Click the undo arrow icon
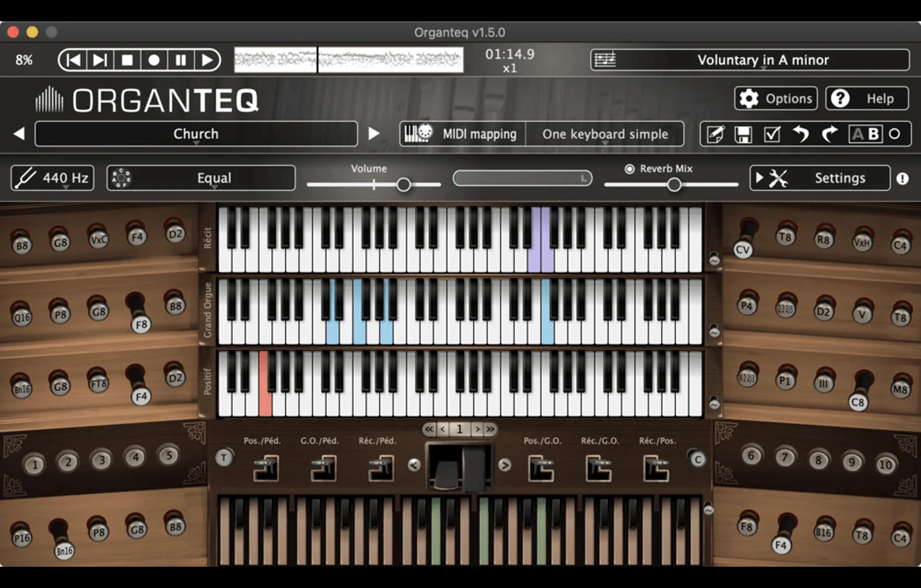This screenshot has width=921, height=588. 801,134
